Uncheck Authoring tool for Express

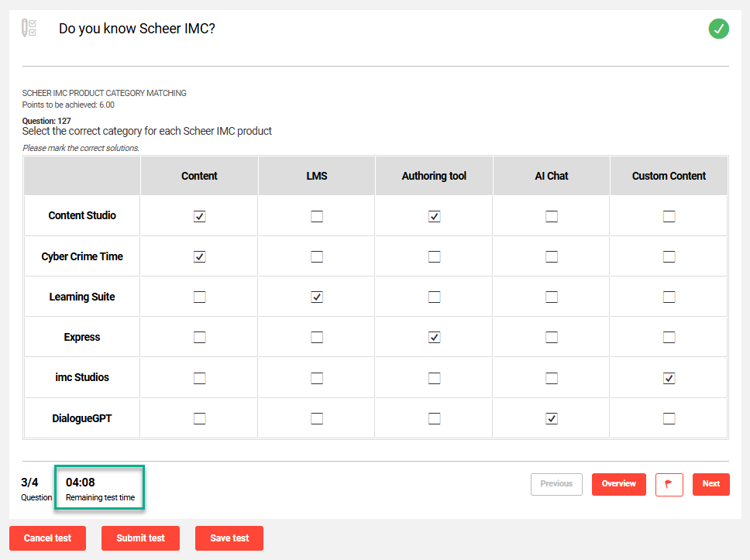[x=435, y=337]
